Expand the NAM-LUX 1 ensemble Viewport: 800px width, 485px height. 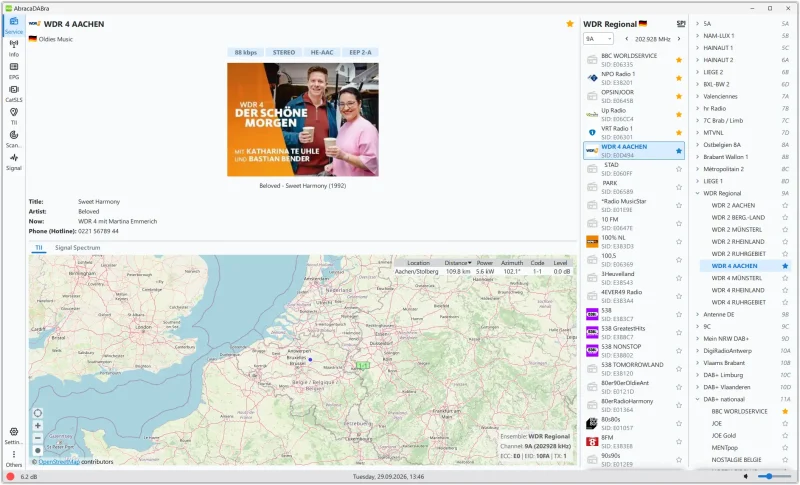697,36
